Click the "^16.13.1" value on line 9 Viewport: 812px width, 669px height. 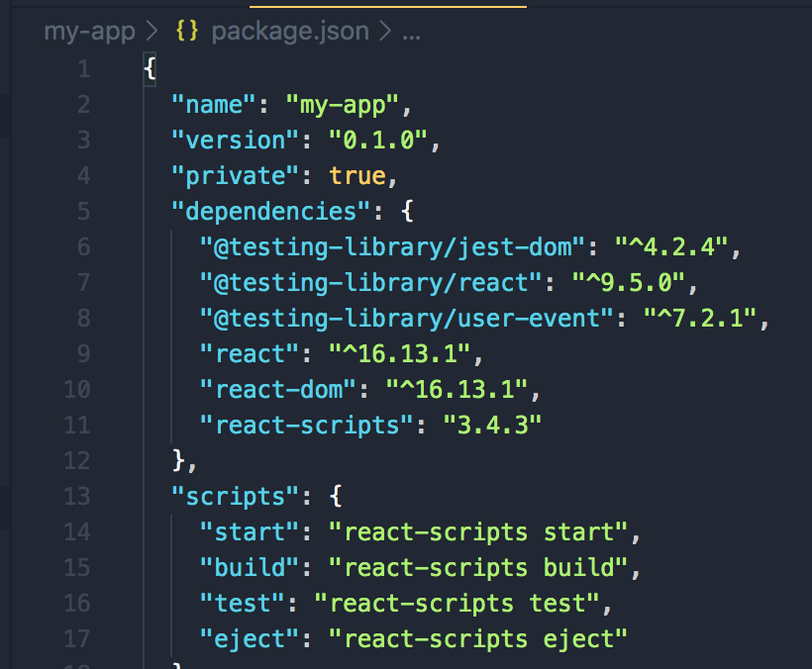[x=400, y=354]
